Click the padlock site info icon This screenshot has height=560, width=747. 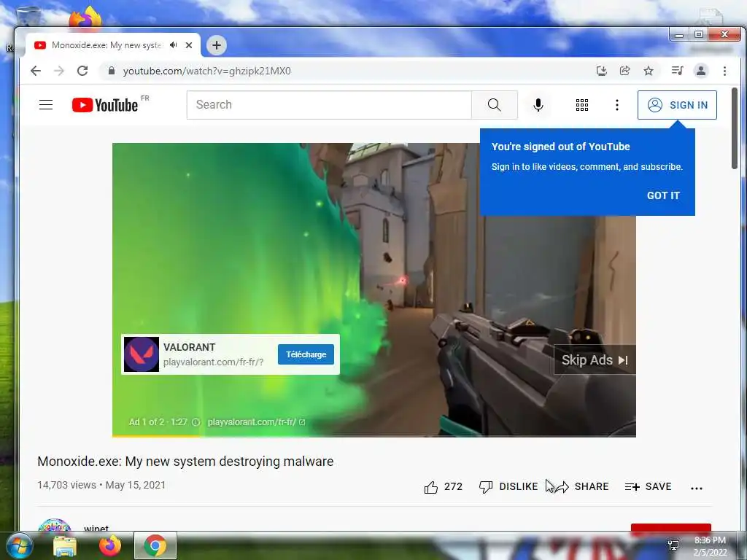click(112, 71)
